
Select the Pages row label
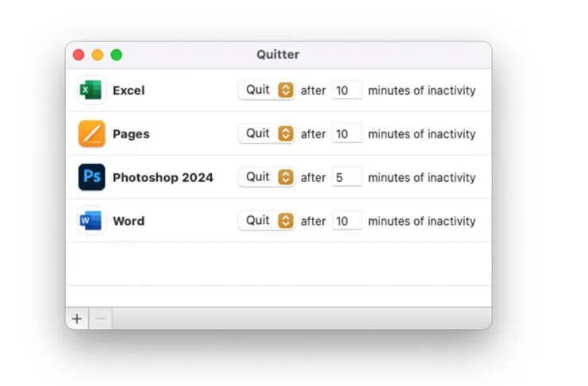(x=131, y=133)
